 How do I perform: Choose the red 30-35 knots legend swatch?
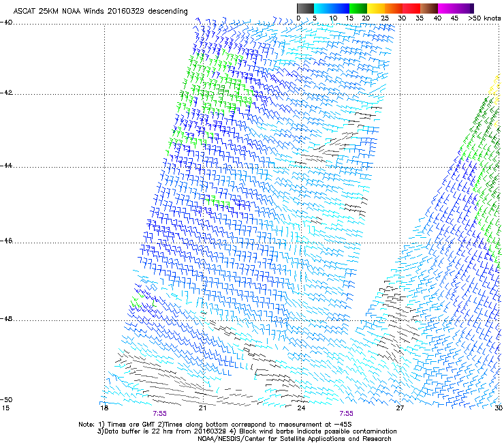point(411,8)
